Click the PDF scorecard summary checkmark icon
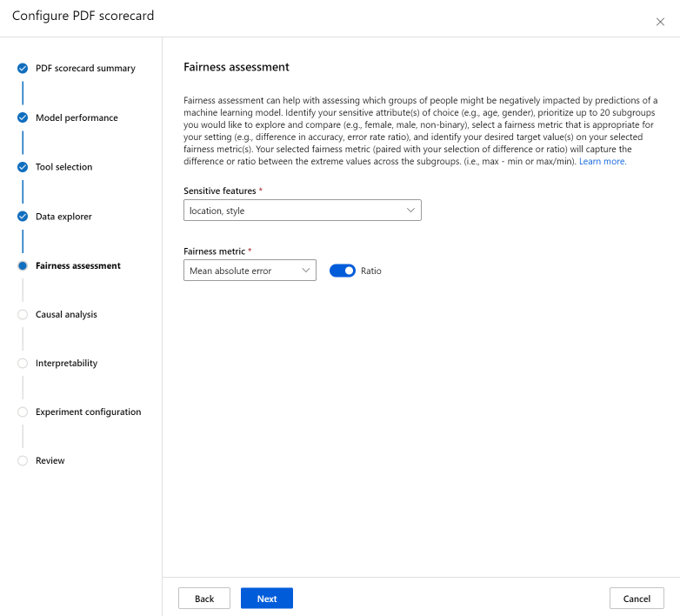The image size is (680, 616). (23, 68)
